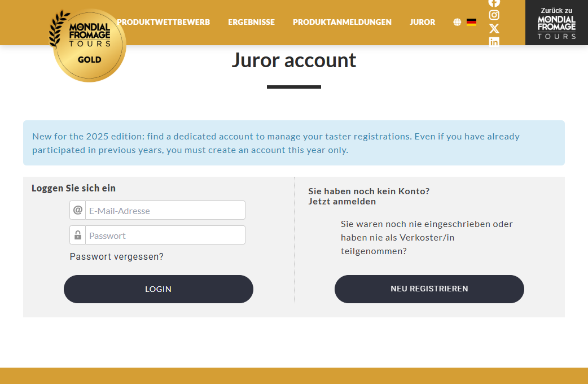Click the @ icon beside the email field
Viewport: 588px width, 384px height.
pos(78,210)
